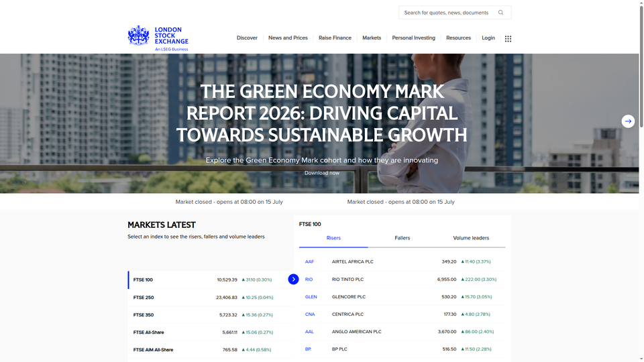Open the Resources menu
The width and height of the screenshot is (644, 362).
tap(458, 38)
